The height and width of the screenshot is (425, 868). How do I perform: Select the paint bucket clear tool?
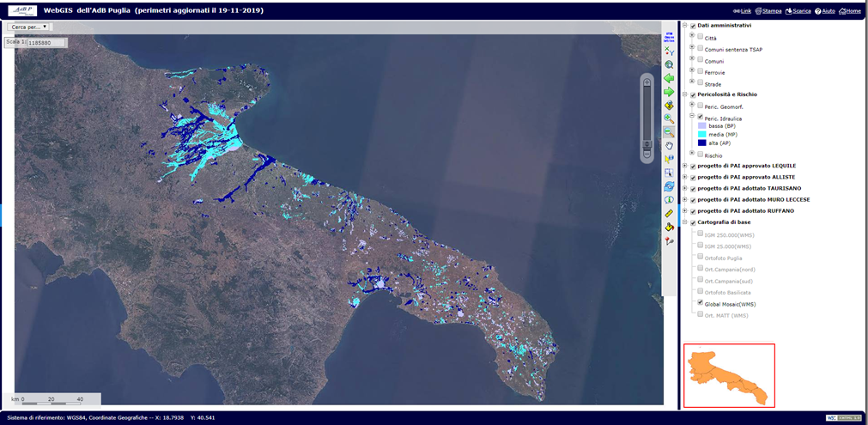[670, 228]
